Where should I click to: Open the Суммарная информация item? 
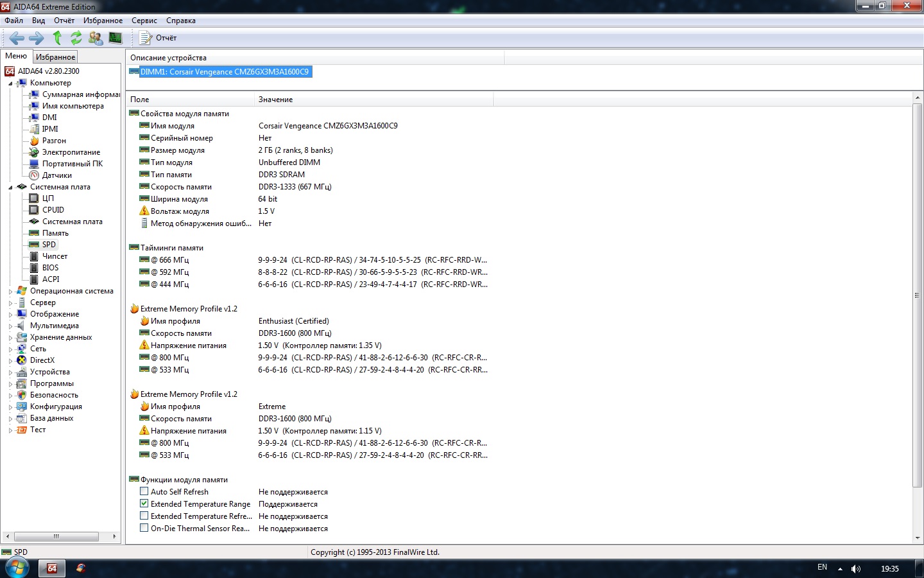pos(81,94)
